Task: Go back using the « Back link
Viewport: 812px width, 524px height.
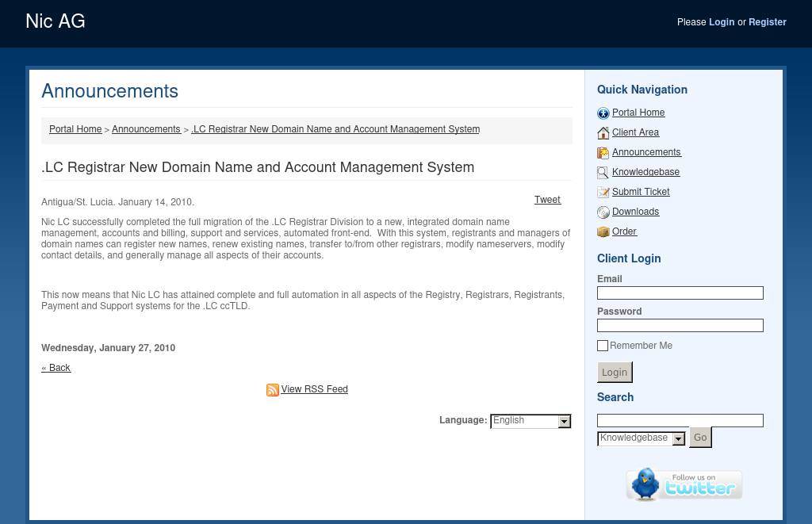Action: [56, 368]
